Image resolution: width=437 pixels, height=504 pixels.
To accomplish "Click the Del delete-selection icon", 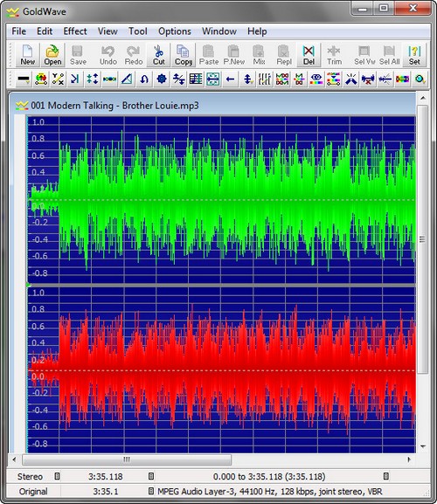I will coord(309,55).
